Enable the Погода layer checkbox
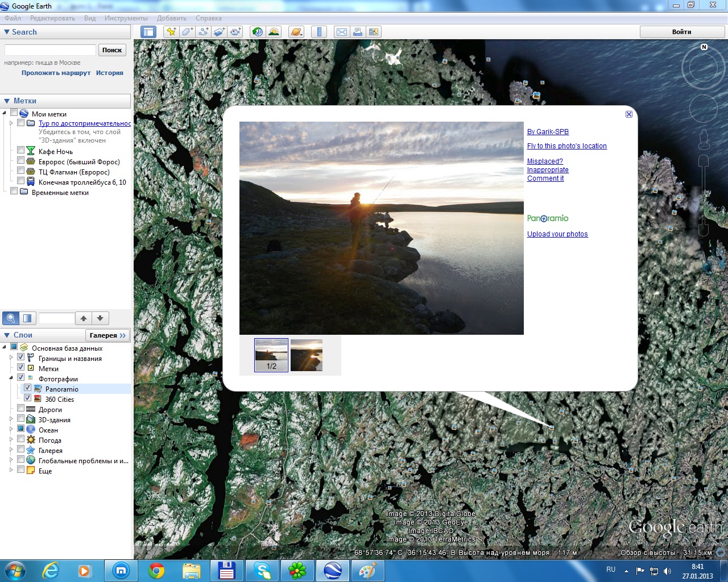Screen dimensions: 728x582 pos(21,439)
